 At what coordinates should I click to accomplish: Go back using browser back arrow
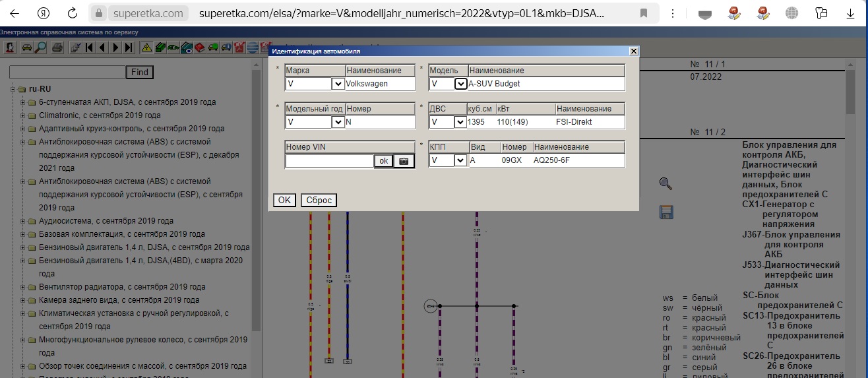(x=14, y=13)
